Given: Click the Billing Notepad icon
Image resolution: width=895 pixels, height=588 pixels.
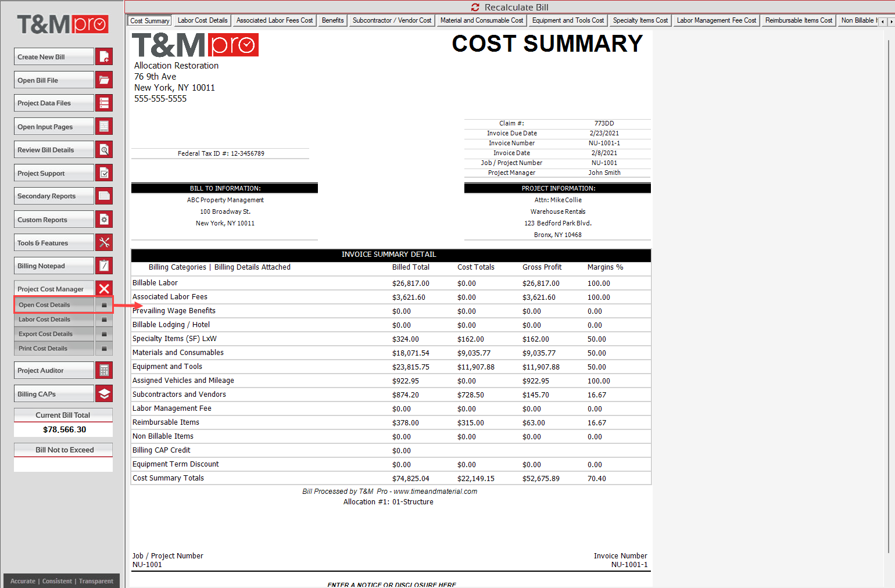Looking at the screenshot, I should coord(104,266).
